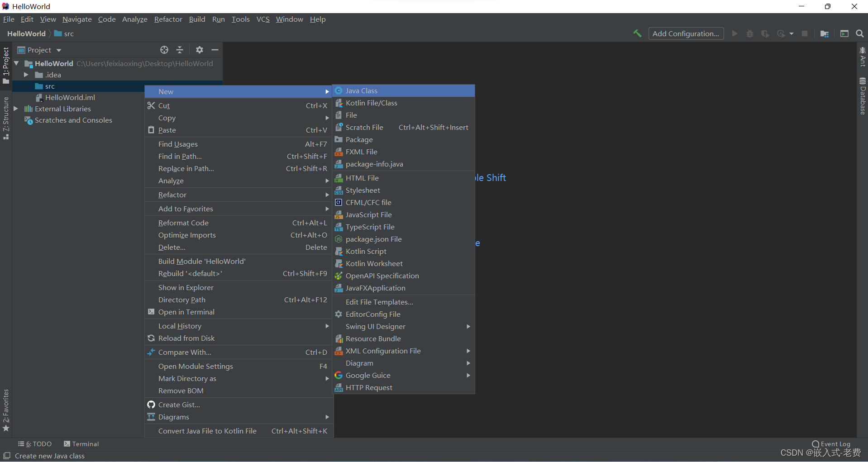
Task: Open the Refactor menu in menu bar
Action: 168,19
